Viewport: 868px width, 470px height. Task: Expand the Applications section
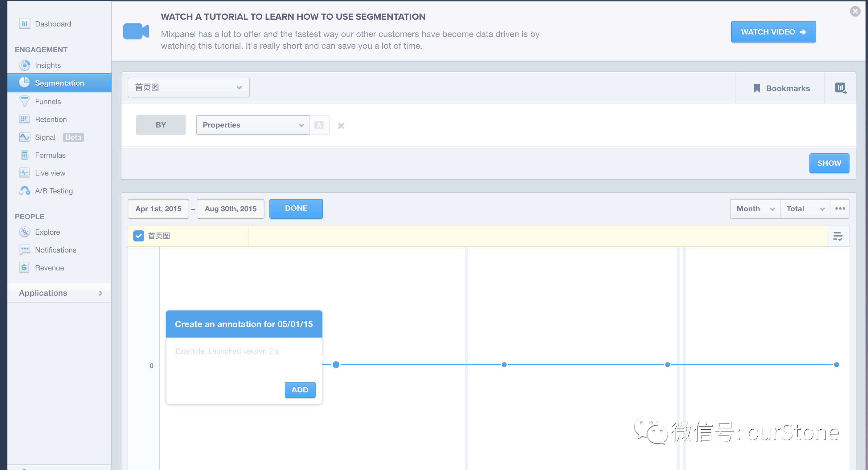pyautogui.click(x=59, y=293)
